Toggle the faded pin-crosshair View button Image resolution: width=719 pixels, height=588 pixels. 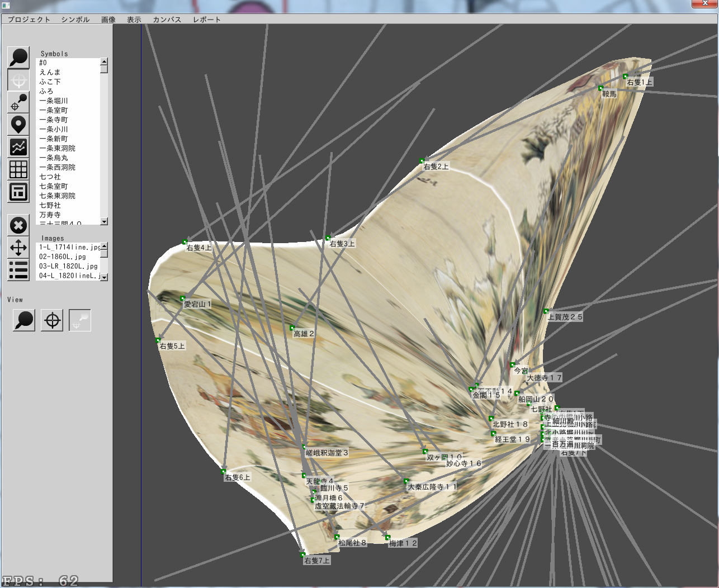tap(79, 320)
